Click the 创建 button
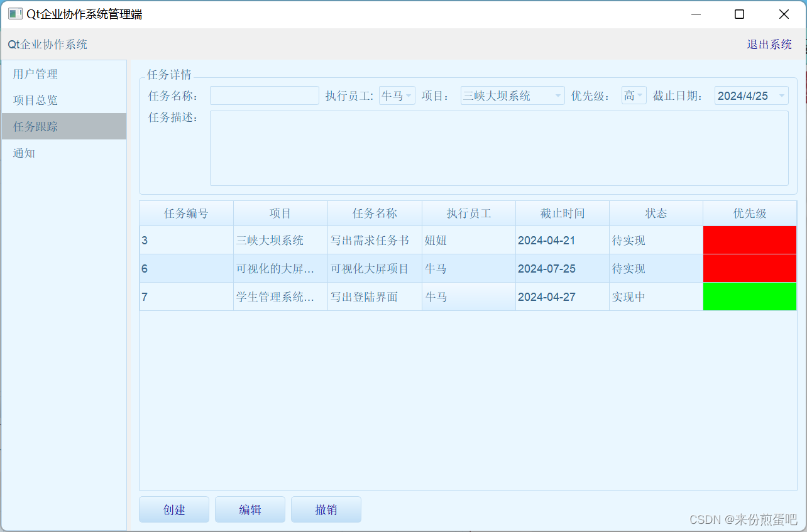Image resolution: width=807 pixels, height=532 pixels. click(x=173, y=509)
